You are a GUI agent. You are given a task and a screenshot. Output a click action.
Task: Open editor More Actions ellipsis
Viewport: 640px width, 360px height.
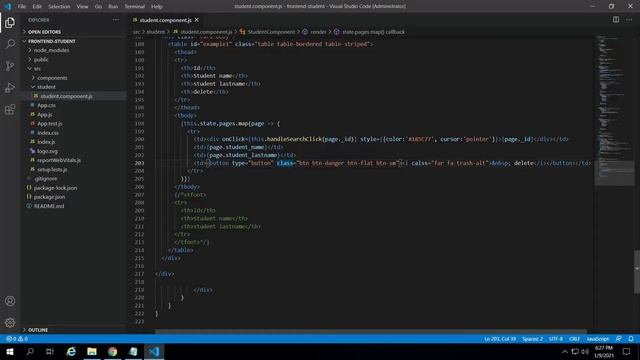629,20
